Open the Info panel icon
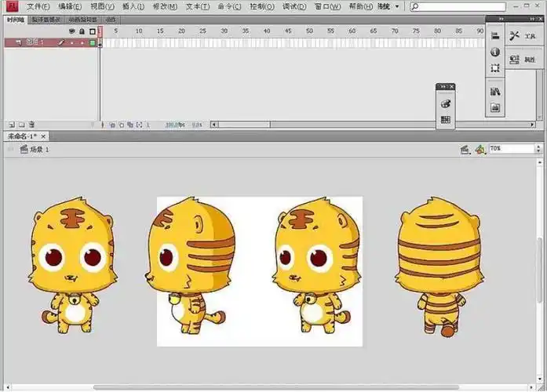Screen dimensions: 547x392 point(495,52)
